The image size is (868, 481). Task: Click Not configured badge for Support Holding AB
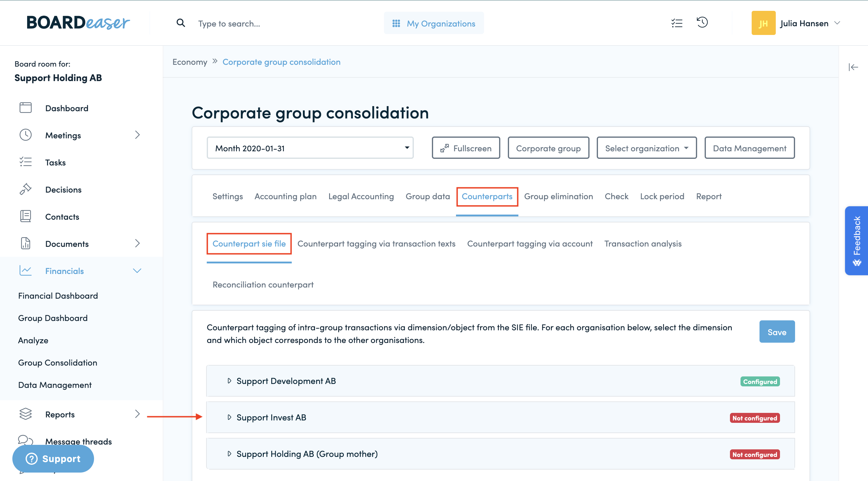(x=754, y=454)
